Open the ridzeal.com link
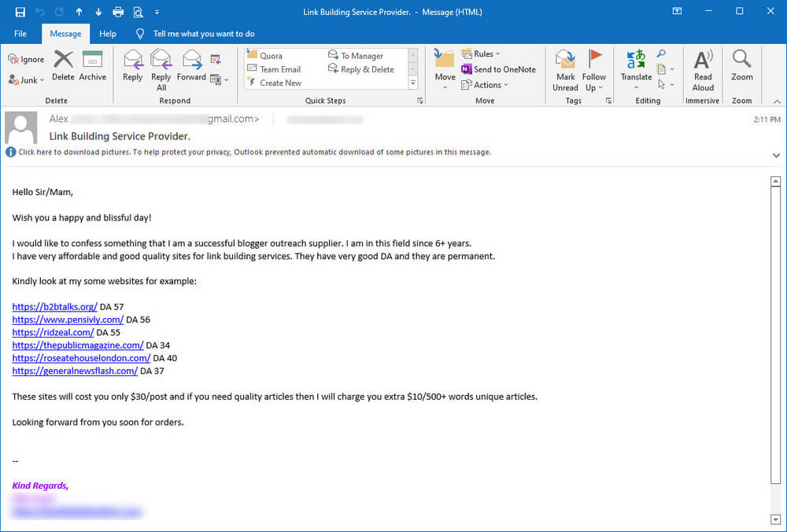The image size is (787, 532). point(54,332)
